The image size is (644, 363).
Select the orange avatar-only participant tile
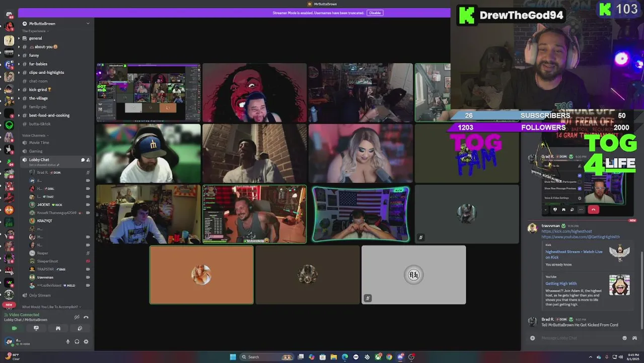201,275
